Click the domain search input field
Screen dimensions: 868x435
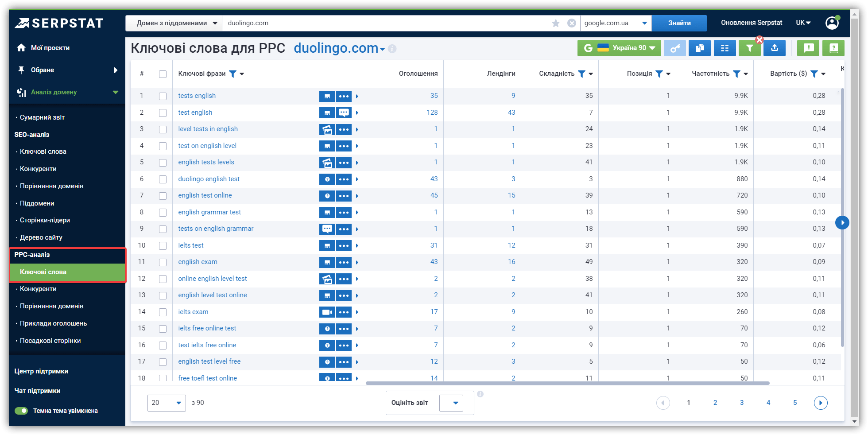[x=386, y=23]
